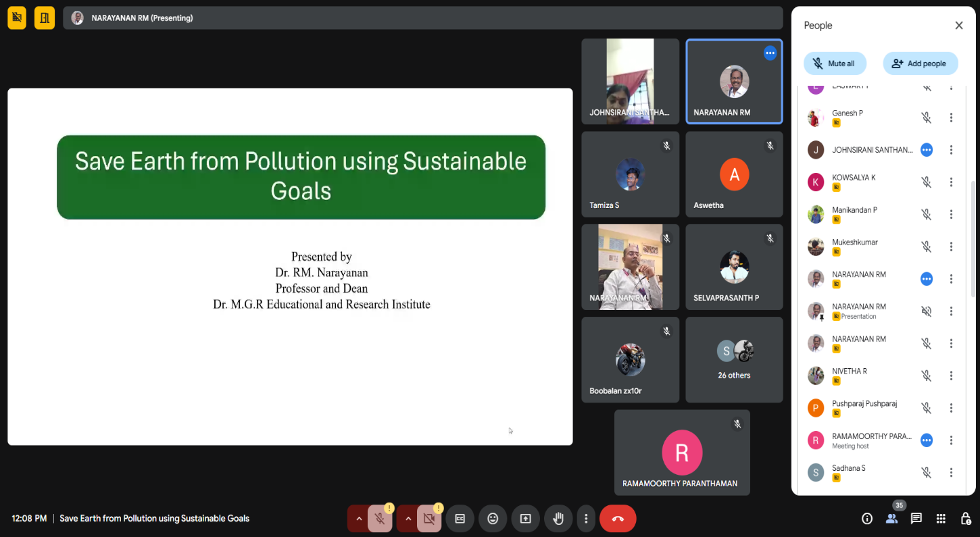Toggle closed captions button
The height and width of the screenshot is (537, 980).
coord(460,519)
